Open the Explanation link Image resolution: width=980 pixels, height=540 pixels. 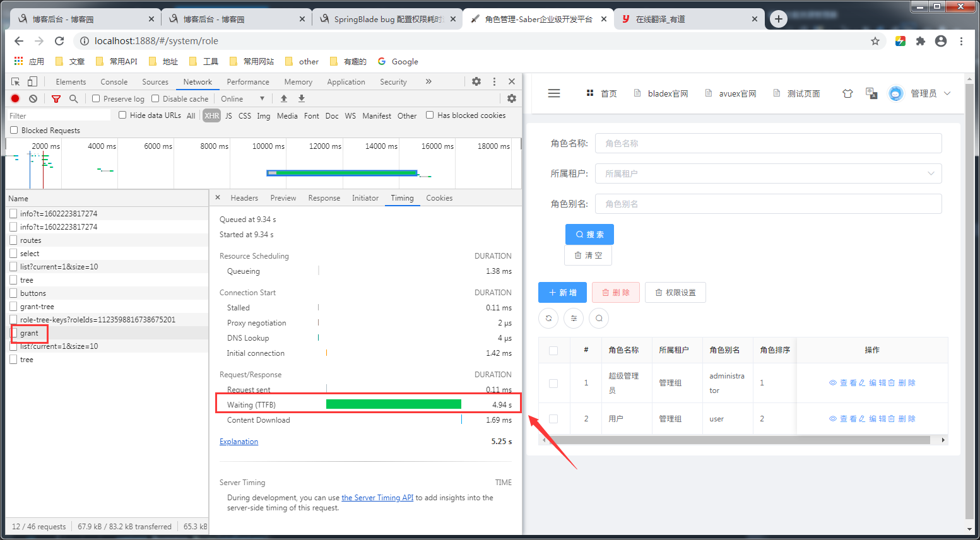[239, 442]
